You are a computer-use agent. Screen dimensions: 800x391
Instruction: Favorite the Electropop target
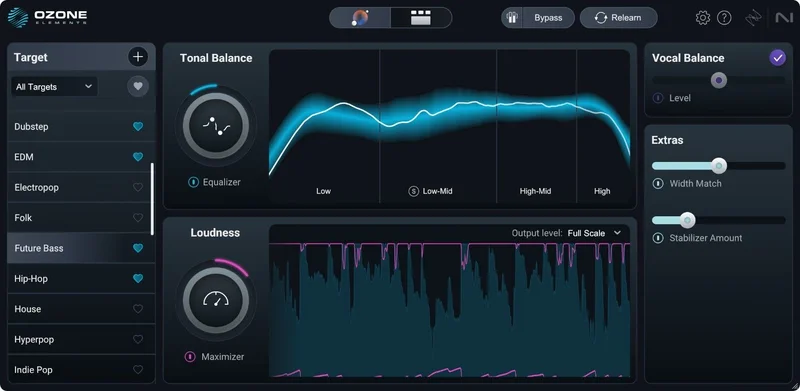pyautogui.click(x=138, y=187)
